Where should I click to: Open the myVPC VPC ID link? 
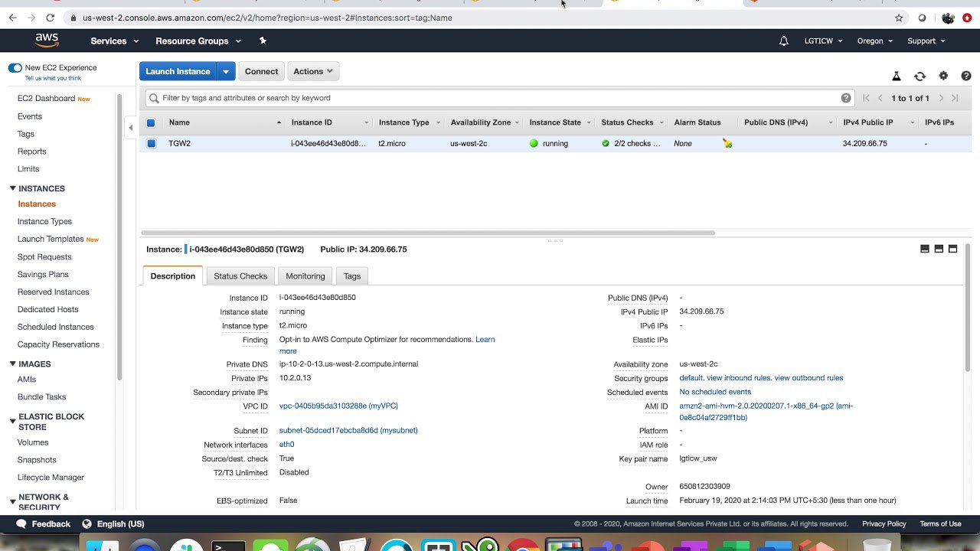tap(338, 406)
